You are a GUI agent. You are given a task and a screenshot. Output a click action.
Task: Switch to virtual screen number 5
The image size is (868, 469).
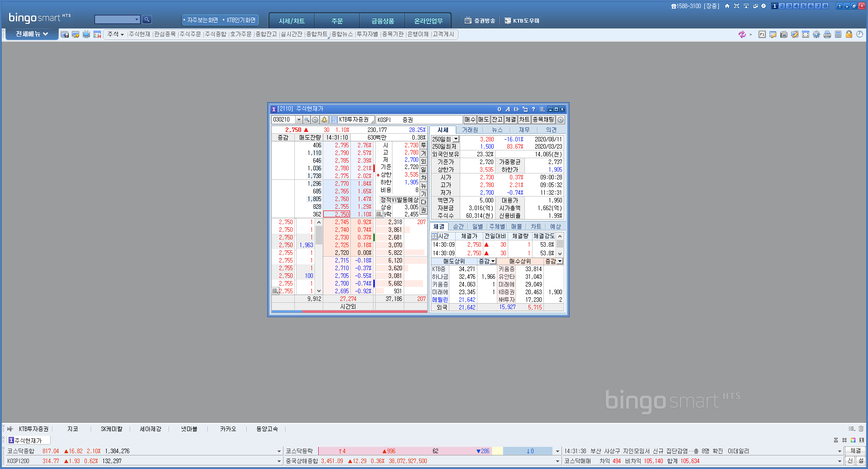click(x=803, y=6)
